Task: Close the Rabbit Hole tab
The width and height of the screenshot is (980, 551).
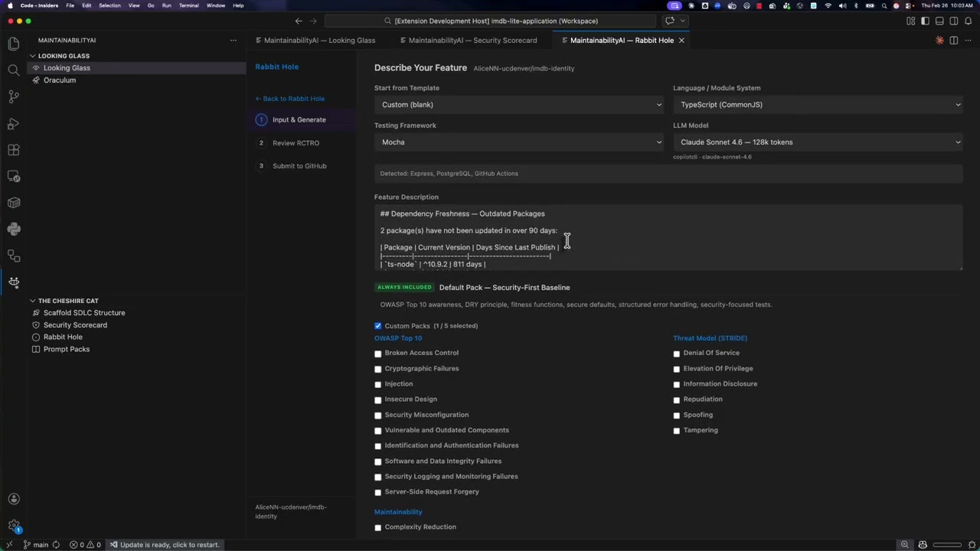Action: pyautogui.click(x=681, y=40)
